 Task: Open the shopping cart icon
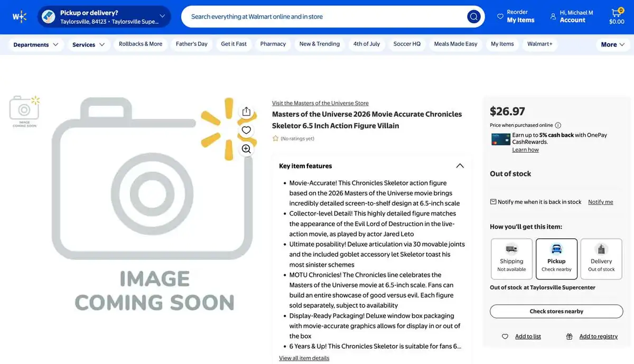pos(617,13)
